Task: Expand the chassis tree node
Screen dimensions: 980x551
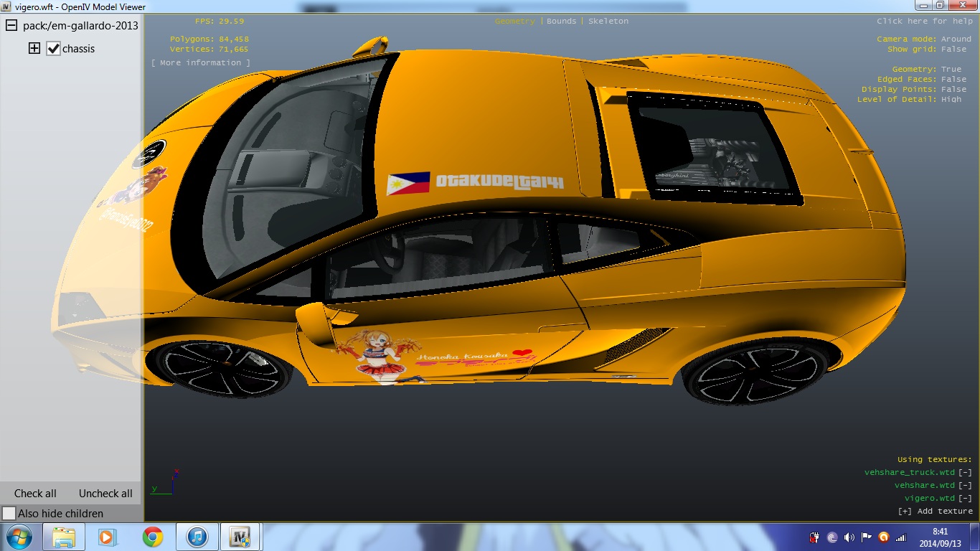Action: (x=34, y=49)
